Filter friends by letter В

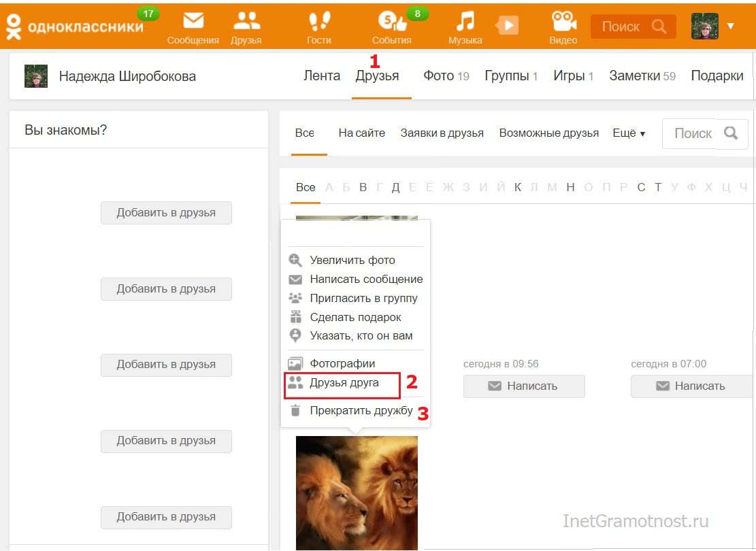click(363, 187)
